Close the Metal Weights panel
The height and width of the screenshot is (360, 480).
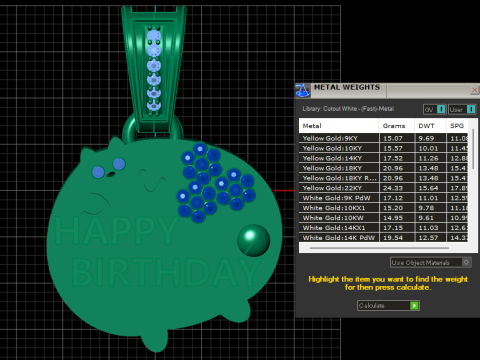474,90
